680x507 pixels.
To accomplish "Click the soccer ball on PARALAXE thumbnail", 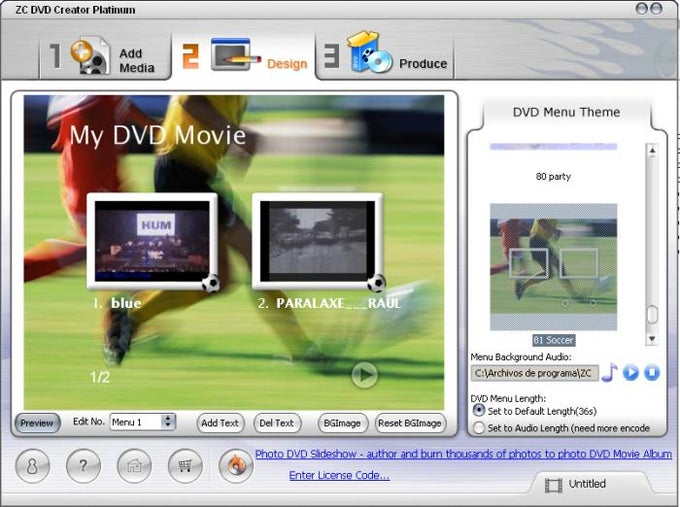I will coord(376,283).
